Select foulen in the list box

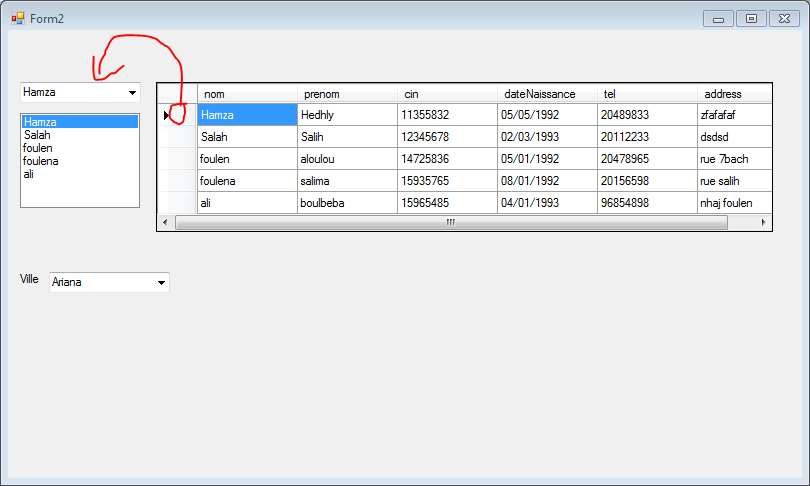pyautogui.click(x=80, y=148)
